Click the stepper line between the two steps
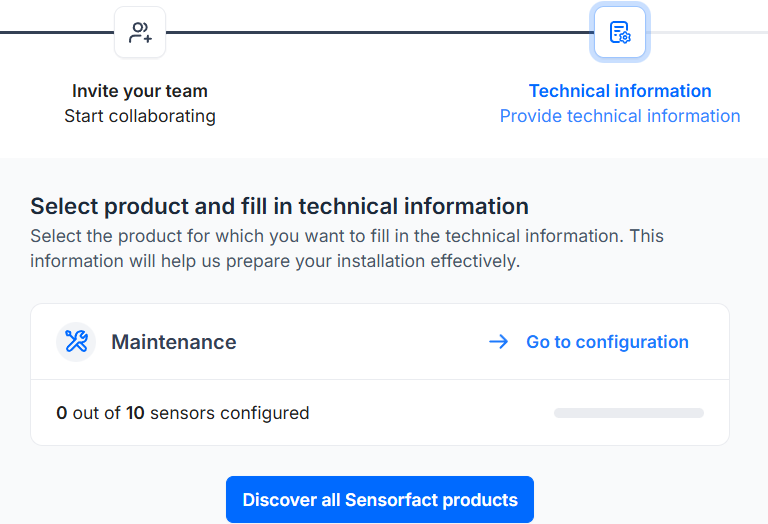 pyautogui.click(x=380, y=33)
